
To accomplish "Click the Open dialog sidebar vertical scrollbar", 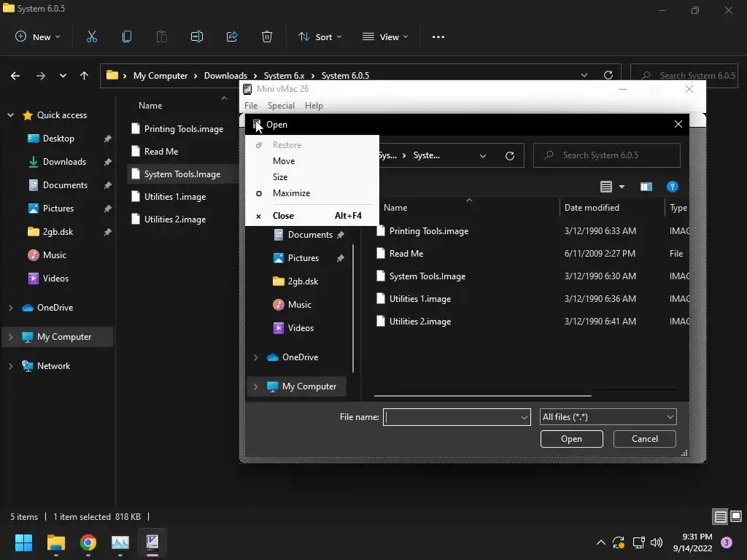I will (353, 308).
